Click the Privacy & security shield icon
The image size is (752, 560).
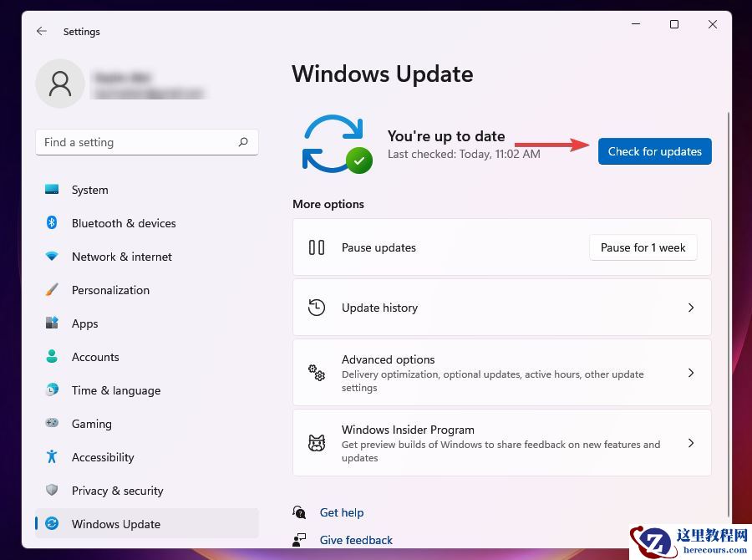(x=53, y=491)
